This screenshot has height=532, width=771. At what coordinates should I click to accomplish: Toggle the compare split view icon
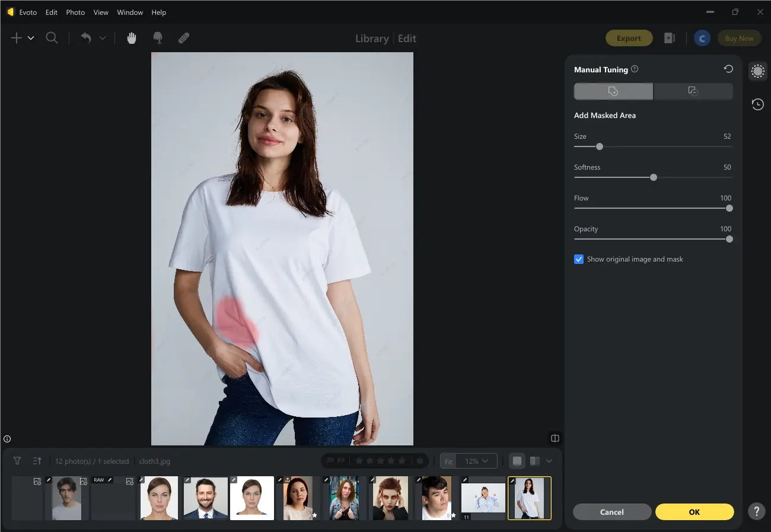pyautogui.click(x=555, y=438)
